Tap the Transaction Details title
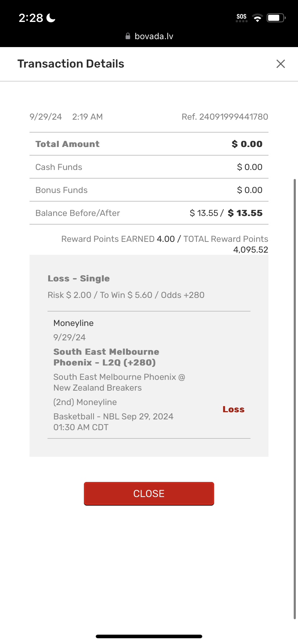Screen dimensions: 298x644 coord(71,64)
